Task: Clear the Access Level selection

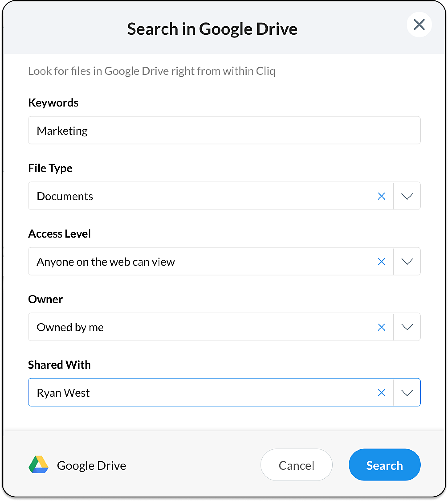Action: (381, 262)
